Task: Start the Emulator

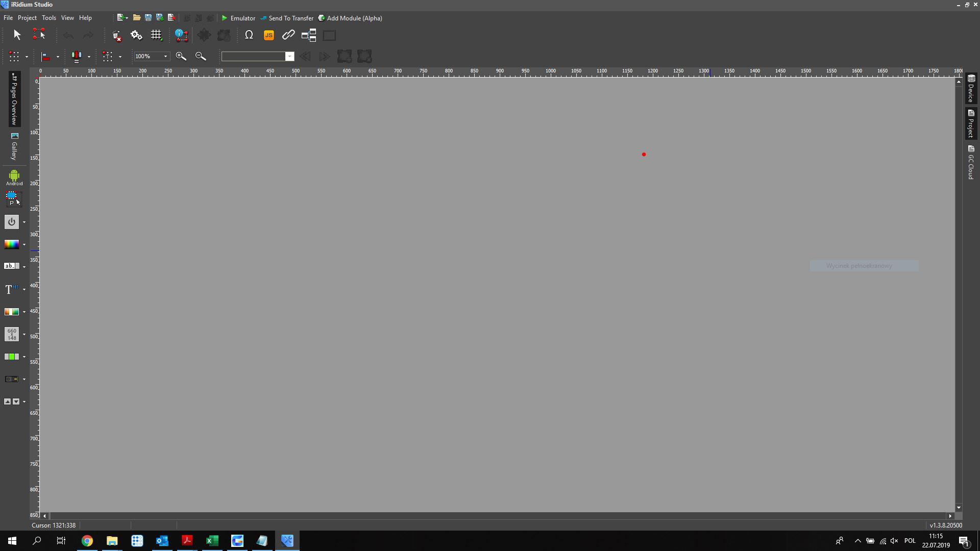Action: click(238, 18)
